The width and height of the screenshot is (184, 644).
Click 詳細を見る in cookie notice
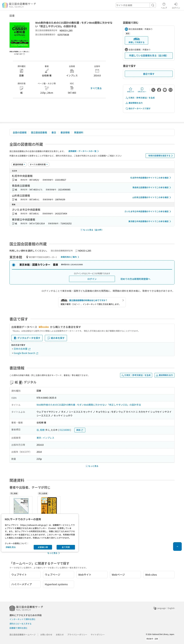tap(11, 547)
